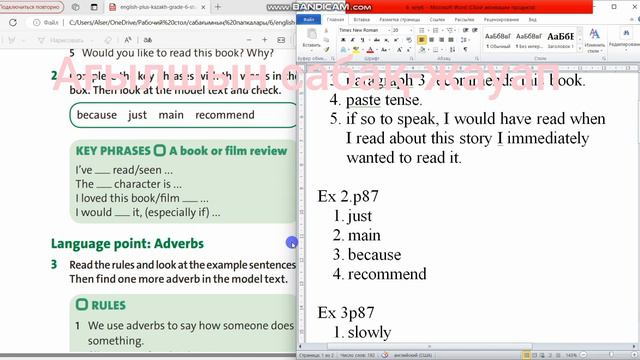The image size is (640, 360).
Task: Click the Grow Font button
Action: [399, 50]
